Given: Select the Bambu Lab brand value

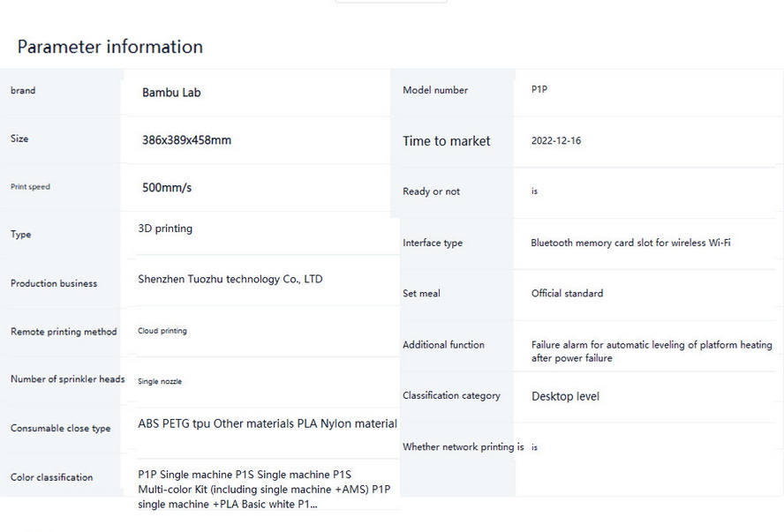Looking at the screenshot, I should coord(171,93).
